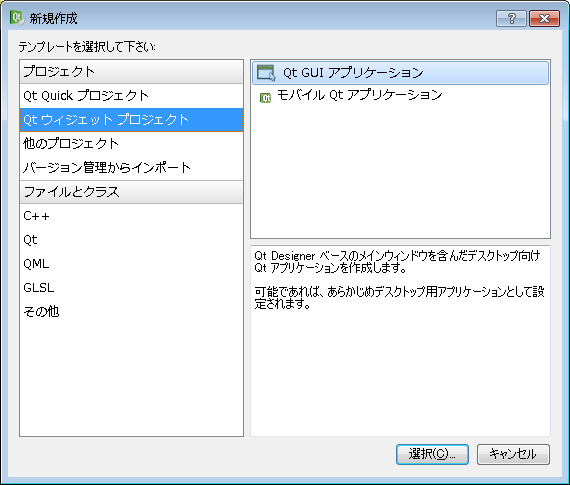Click the プロジェクト section header

(x=131, y=72)
